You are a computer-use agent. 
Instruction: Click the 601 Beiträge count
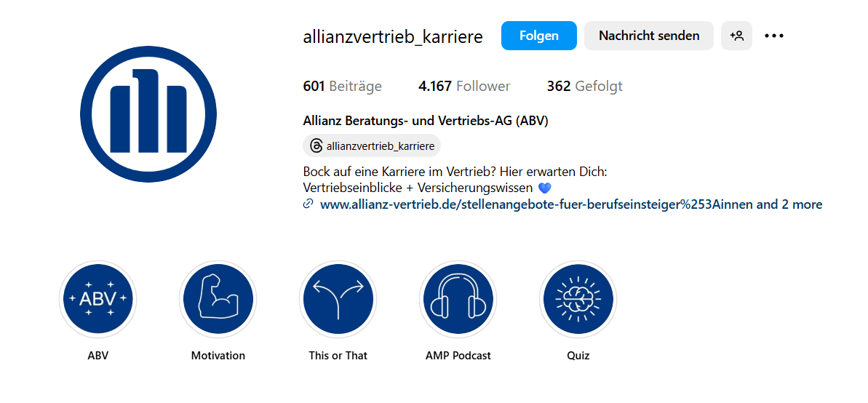tap(342, 87)
